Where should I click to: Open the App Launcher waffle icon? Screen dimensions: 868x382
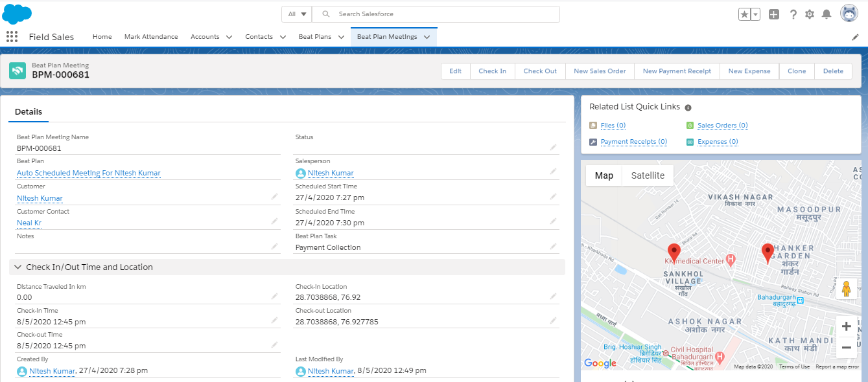[12, 36]
